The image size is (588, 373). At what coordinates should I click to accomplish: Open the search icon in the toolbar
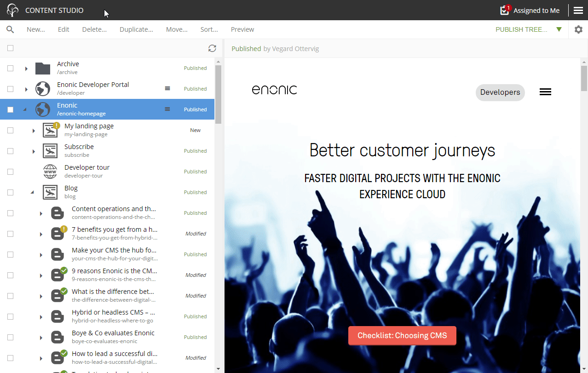click(10, 29)
